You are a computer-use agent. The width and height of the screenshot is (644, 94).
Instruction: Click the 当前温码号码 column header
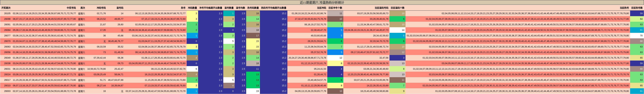pyautogui.click(x=381, y=8)
